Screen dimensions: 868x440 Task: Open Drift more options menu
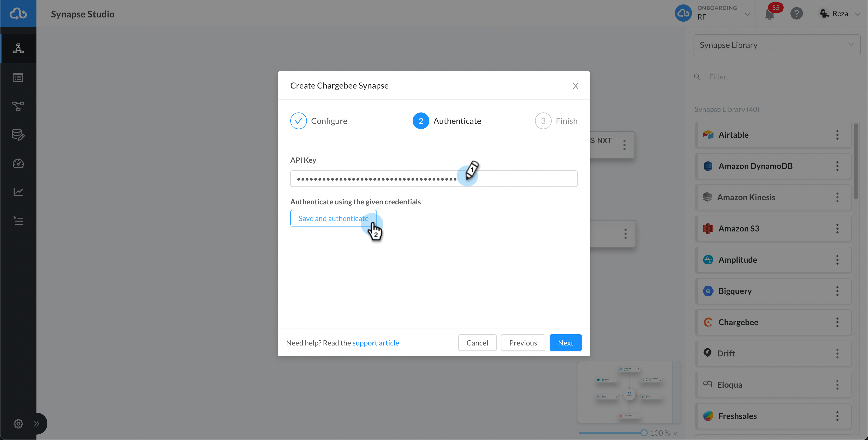837,353
